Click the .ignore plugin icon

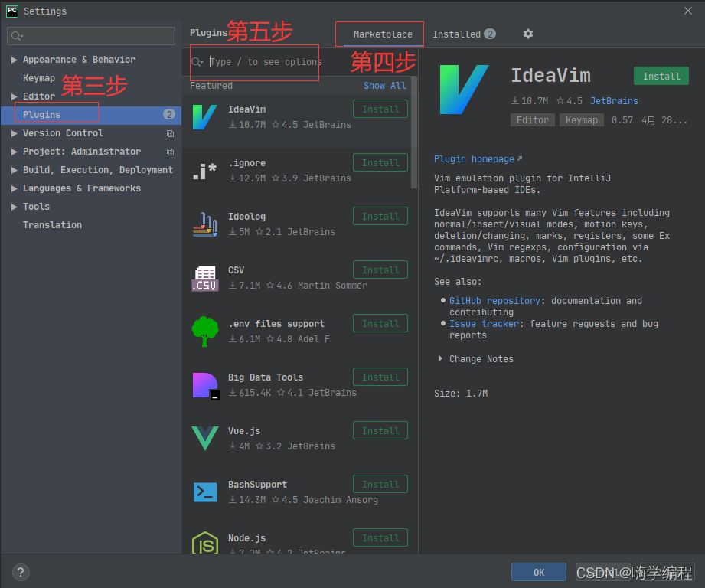point(205,171)
